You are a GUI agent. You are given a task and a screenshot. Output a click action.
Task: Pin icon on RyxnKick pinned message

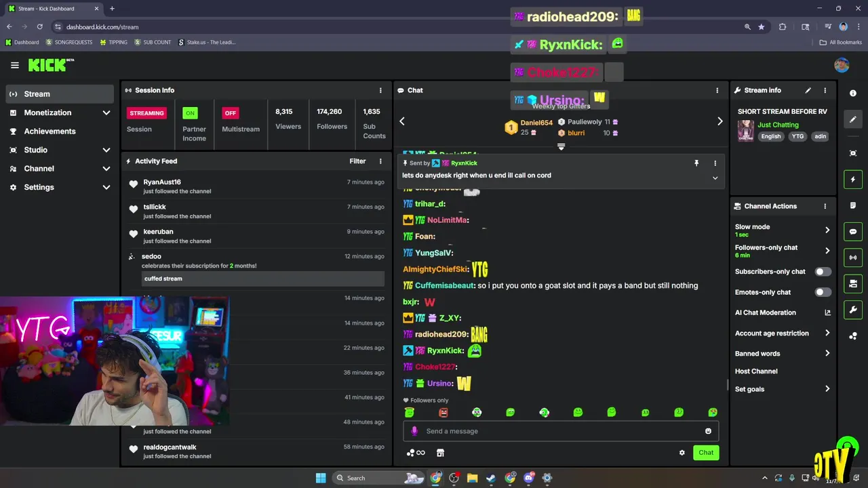pyautogui.click(x=696, y=163)
